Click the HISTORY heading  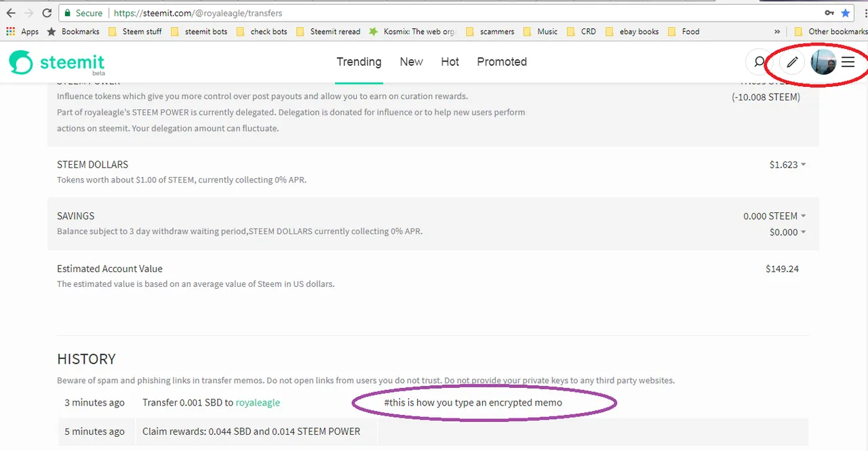coord(86,359)
